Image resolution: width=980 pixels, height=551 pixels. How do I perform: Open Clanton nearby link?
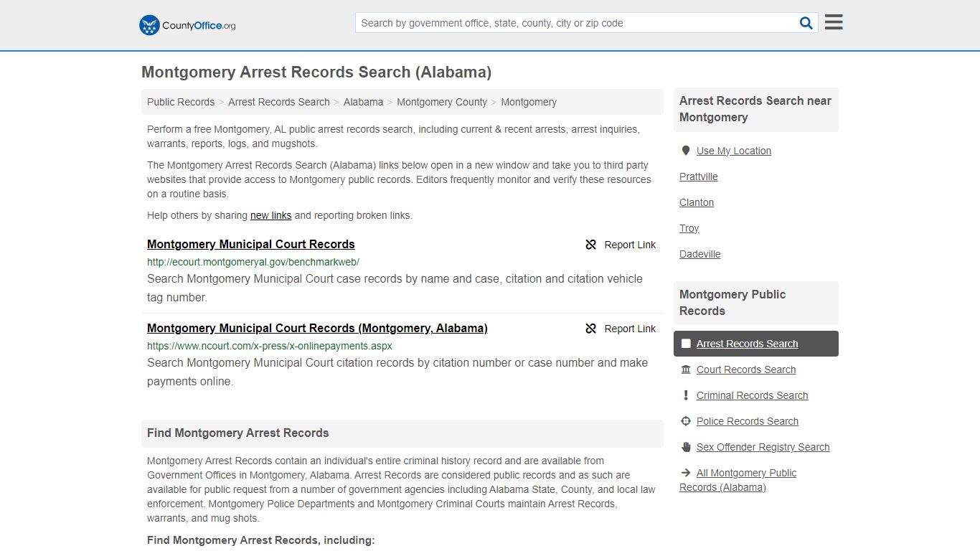click(697, 202)
